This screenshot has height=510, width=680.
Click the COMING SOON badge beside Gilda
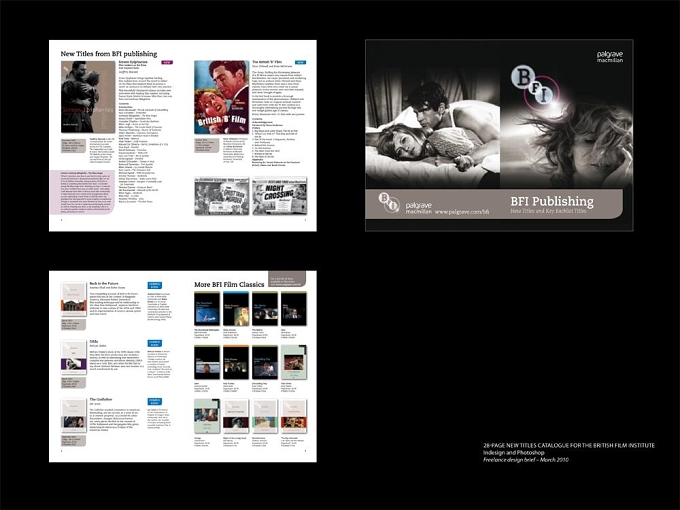pos(154,343)
